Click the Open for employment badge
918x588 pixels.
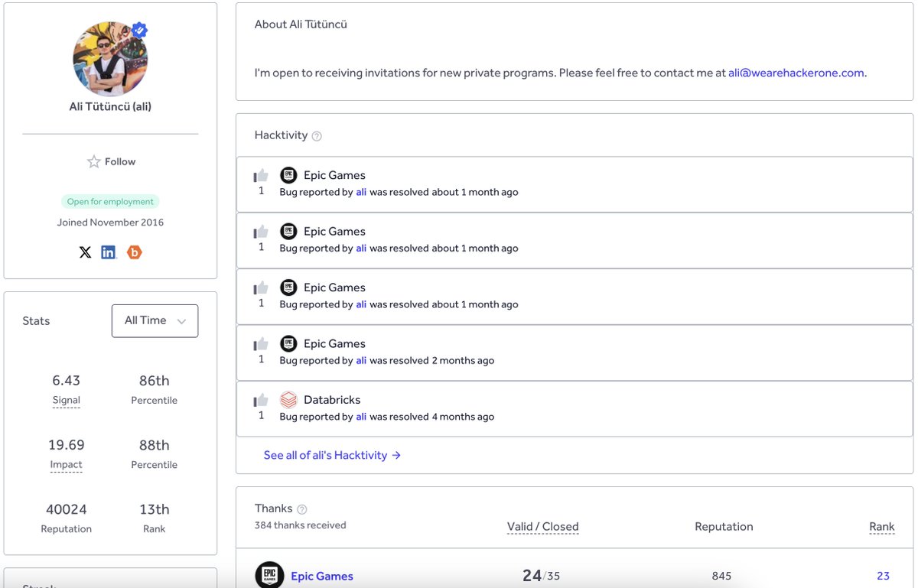[110, 202]
